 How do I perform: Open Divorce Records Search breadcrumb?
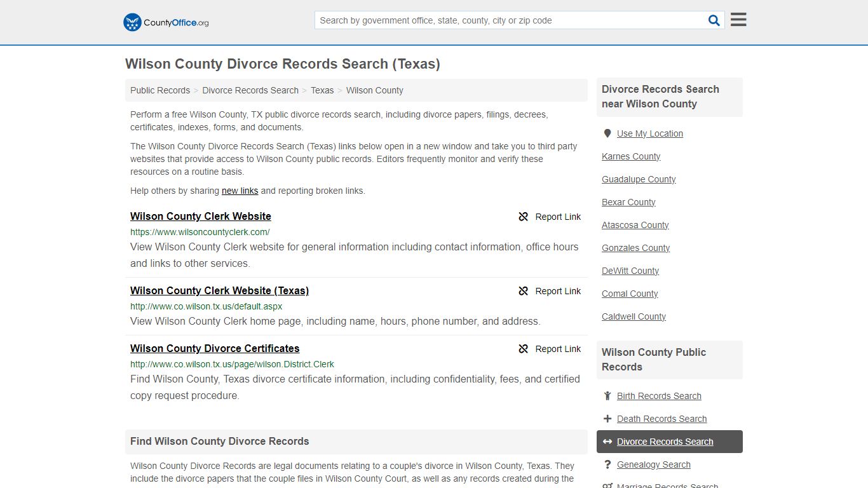pyautogui.click(x=250, y=90)
